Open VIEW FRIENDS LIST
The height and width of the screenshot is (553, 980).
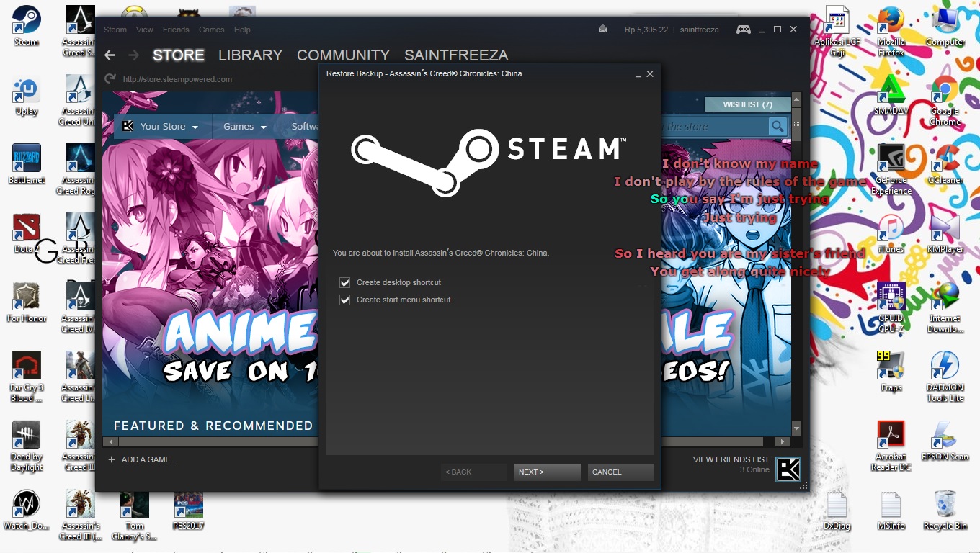coord(731,459)
